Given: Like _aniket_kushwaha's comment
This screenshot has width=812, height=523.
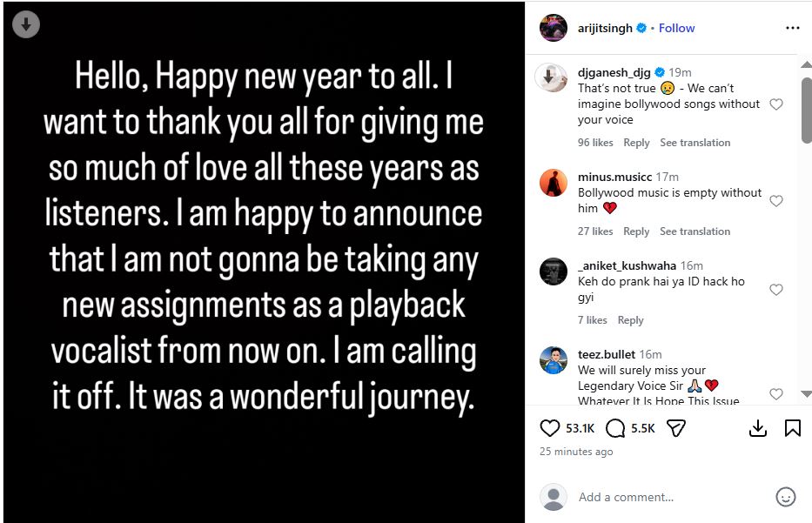Looking at the screenshot, I should tap(776, 290).
